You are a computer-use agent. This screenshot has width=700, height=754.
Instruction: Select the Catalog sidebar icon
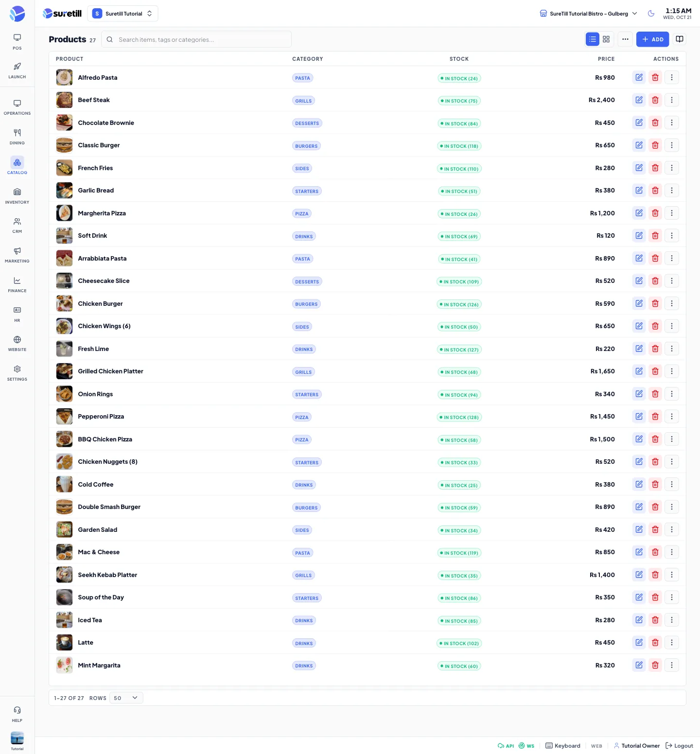[x=17, y=166]
